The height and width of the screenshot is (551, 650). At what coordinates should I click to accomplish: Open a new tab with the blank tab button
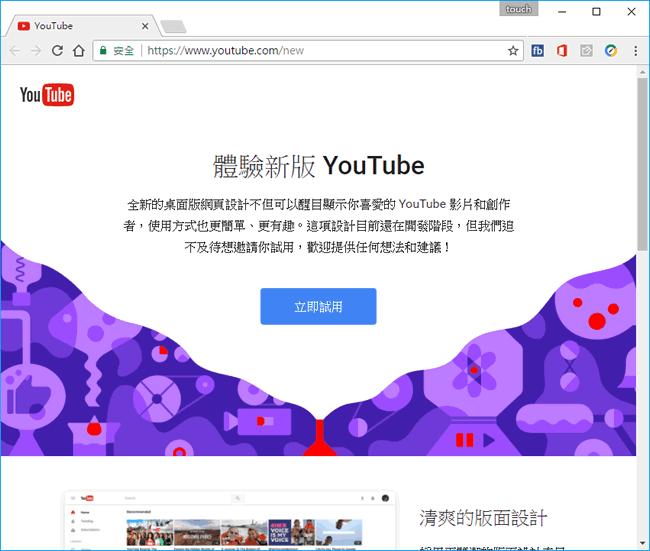[x=173, y=25]
